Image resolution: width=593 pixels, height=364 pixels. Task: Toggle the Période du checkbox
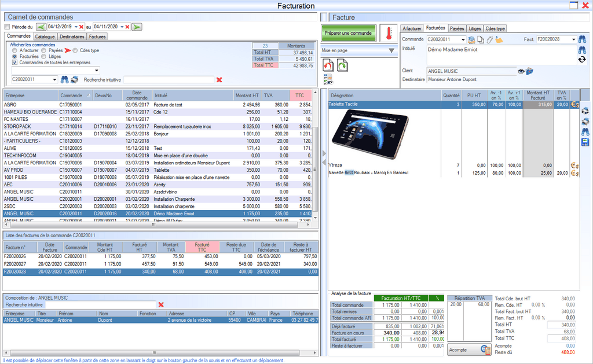coord(7,27)
